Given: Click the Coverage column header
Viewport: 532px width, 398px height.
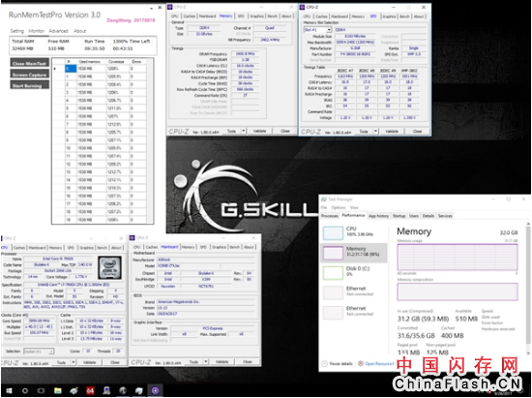Looking at the screenshot, I should (117, 61).
